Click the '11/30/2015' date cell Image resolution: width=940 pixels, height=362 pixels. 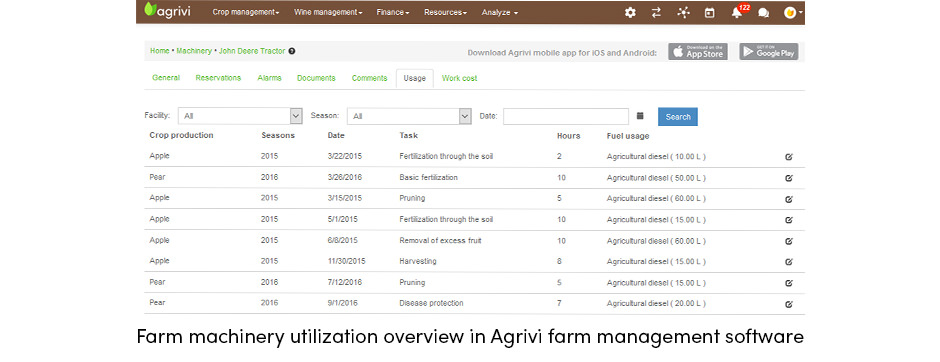click(x=347, y=261)
